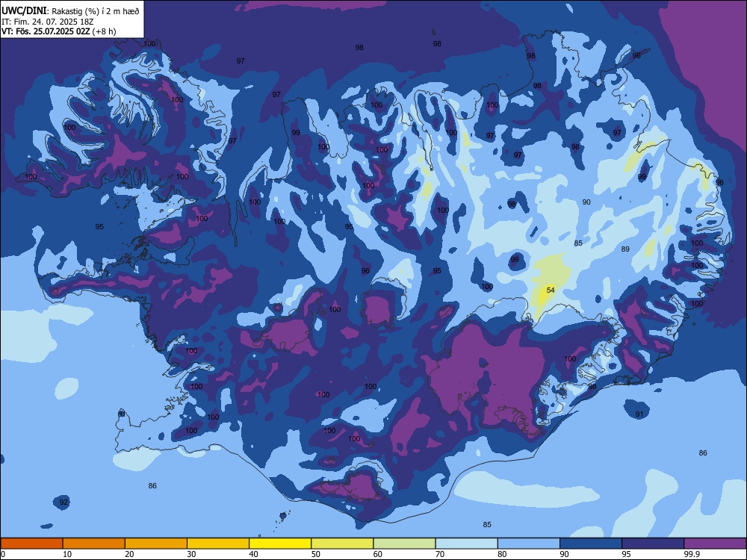Pick the bright yellow 40–50 legend swatch
This screenshot has width=747, height=560.
pos(280,544)
